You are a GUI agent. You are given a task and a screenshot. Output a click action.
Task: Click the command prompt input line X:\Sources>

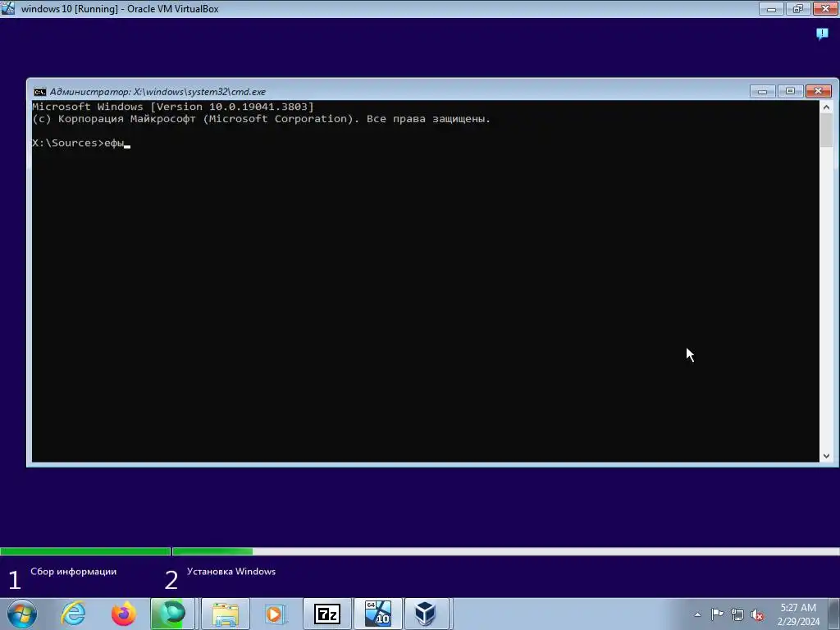pyautogui.click(x=81, y=143)
